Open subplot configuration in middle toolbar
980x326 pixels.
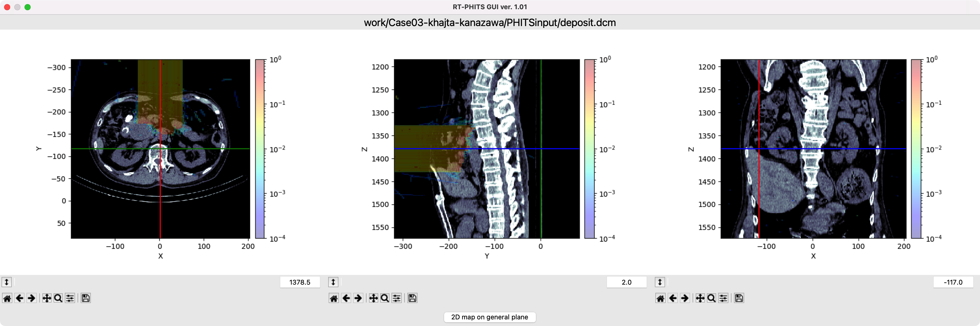397,298
